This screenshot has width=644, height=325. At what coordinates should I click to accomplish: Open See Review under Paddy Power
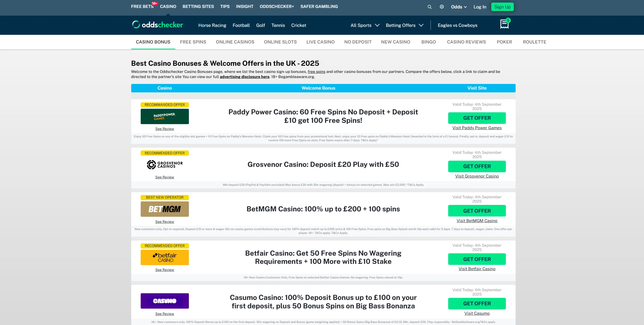[165, 129]
